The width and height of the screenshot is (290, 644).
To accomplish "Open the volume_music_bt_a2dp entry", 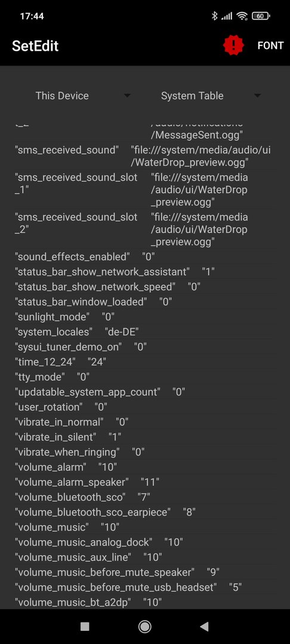I will tap(145, 602).
